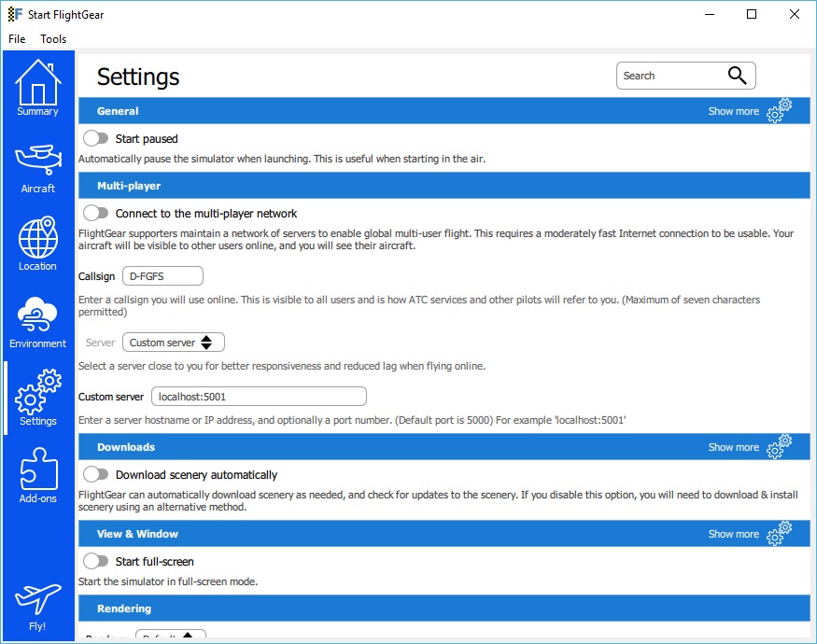Click the Custom server field label

[111, 397]
